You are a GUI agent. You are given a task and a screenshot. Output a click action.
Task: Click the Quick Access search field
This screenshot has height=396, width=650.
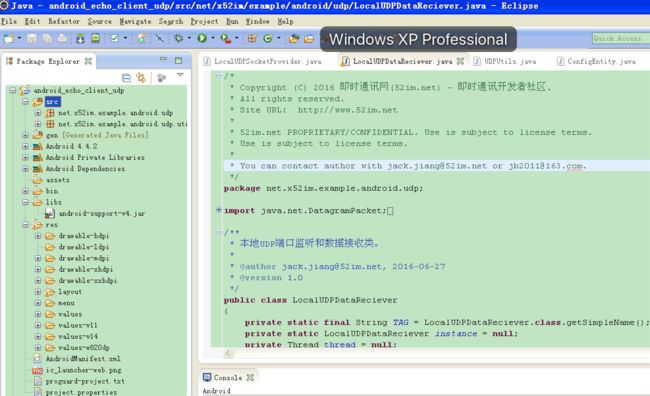[x=621, y=39]
